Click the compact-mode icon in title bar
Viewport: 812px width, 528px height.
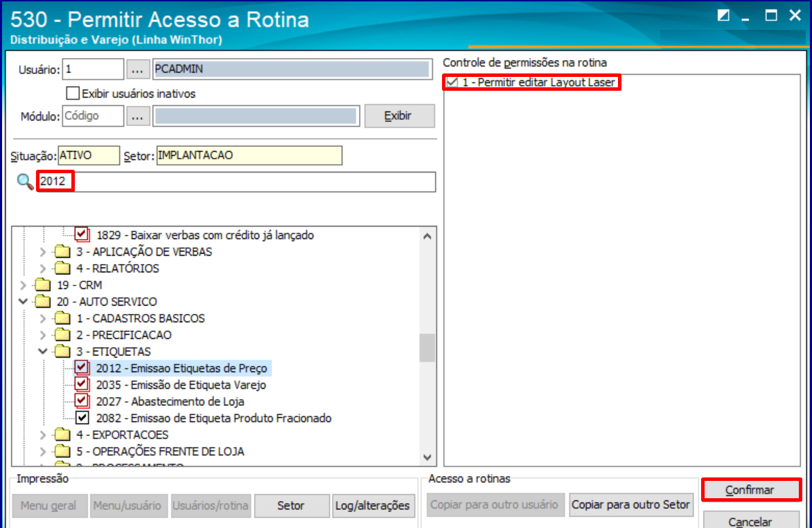(723, 15)
